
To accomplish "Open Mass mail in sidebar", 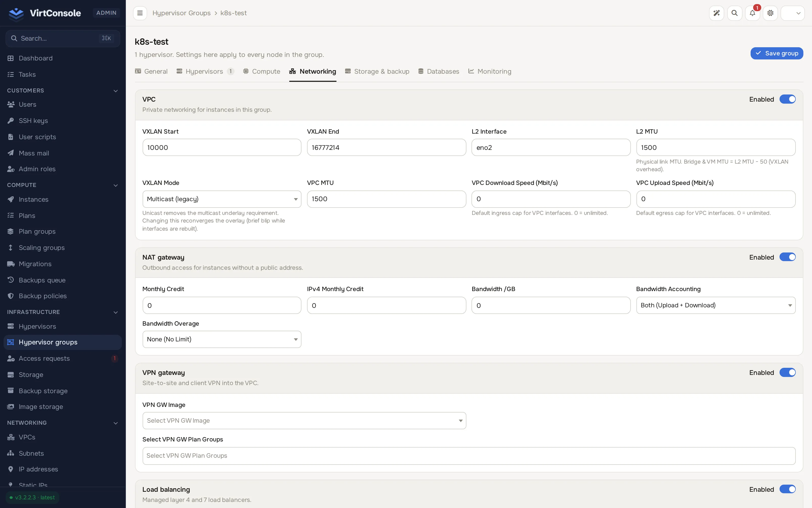I will click(x=63, y=153).
